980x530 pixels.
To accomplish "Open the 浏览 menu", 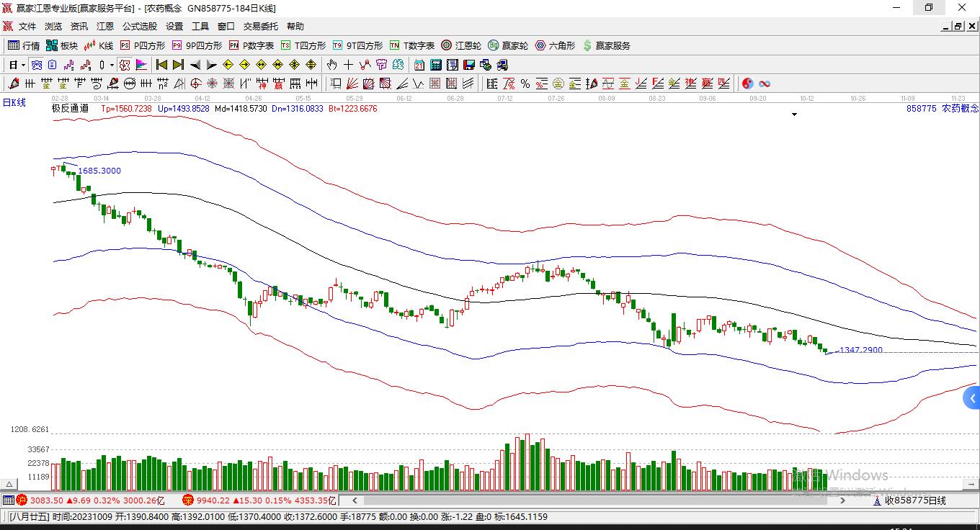I will [53, 26].
